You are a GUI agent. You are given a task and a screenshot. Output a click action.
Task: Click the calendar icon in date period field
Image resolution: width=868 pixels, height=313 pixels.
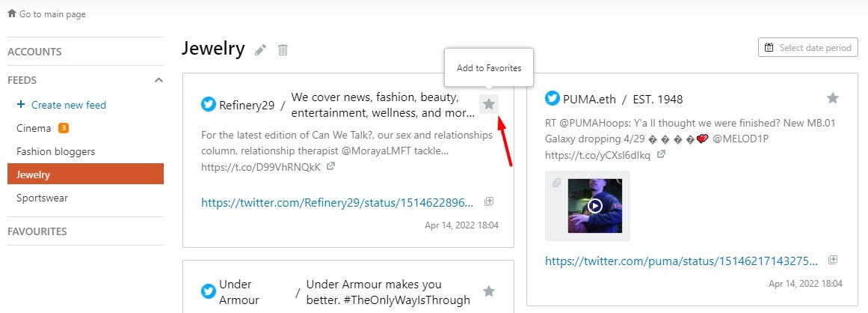[x=769, y=48]
